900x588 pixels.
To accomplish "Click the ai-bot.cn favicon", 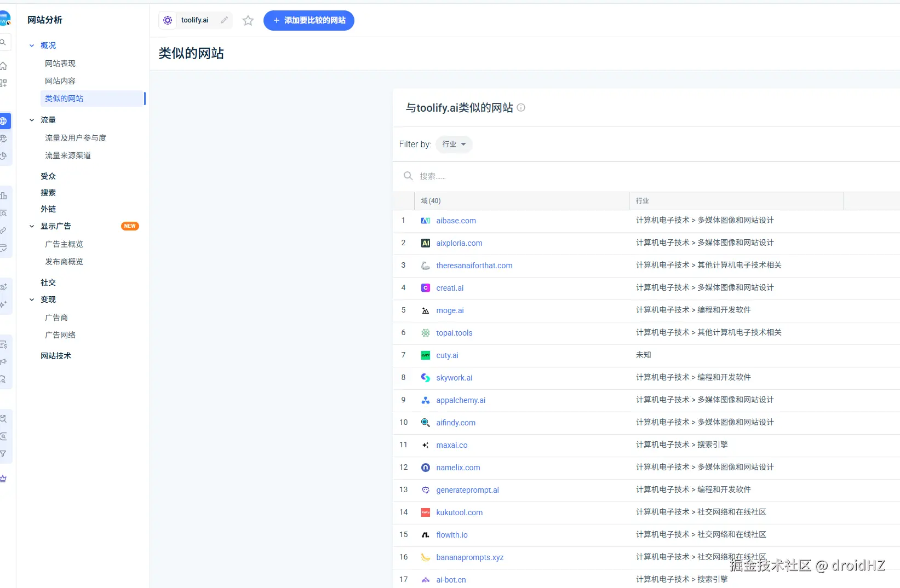I will [426, 580].
